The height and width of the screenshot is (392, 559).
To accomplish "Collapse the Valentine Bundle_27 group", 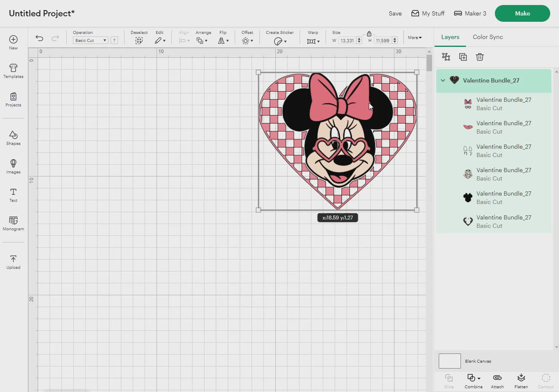I will pyautogui.click(x=443, y=80).
